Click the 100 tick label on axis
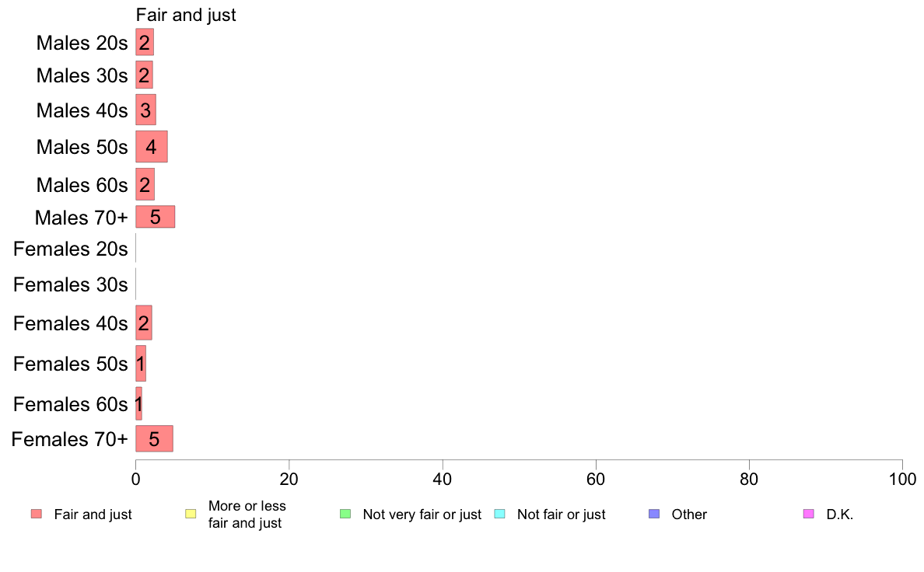The width and height of the screenshot is (924, 572). [x=902, y=479]
